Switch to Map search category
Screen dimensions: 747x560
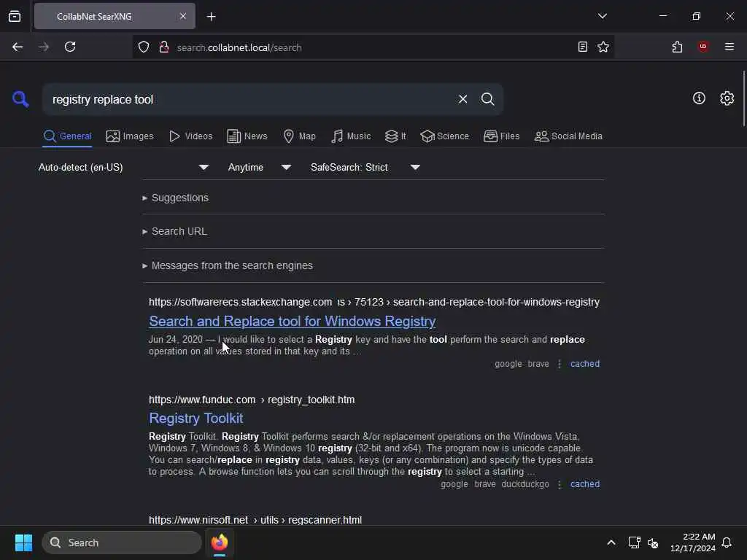299,136
